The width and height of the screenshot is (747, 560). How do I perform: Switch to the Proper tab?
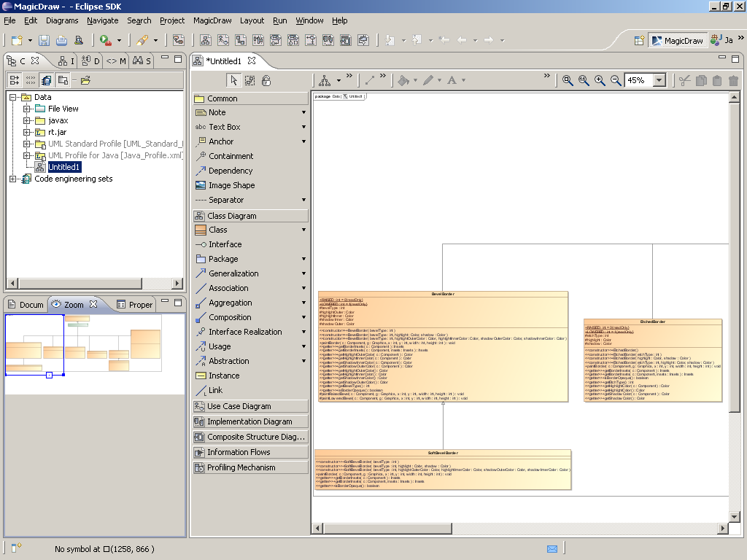[x=135, y=304]
